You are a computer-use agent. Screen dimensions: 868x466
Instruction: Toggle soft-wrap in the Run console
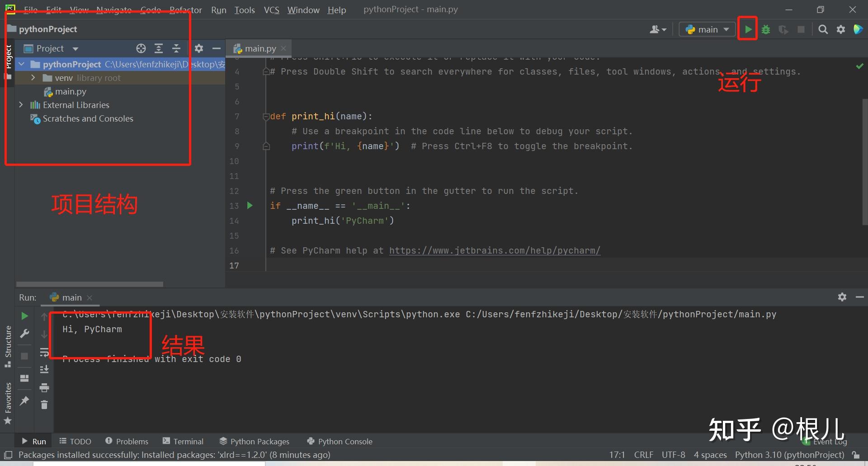[x=44, y=353]
